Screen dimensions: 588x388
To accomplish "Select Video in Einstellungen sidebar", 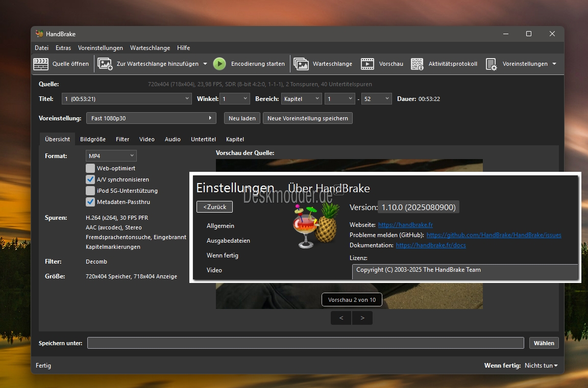I will (x=214, y=270).
